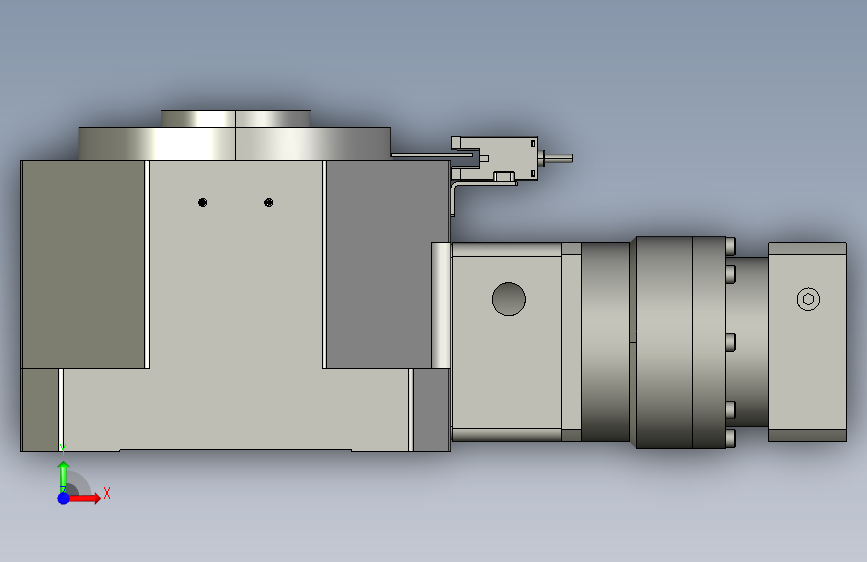Select the thin pin protruding from the sensor
Viewport: 867px width, 562px height.
click(557, 158)
